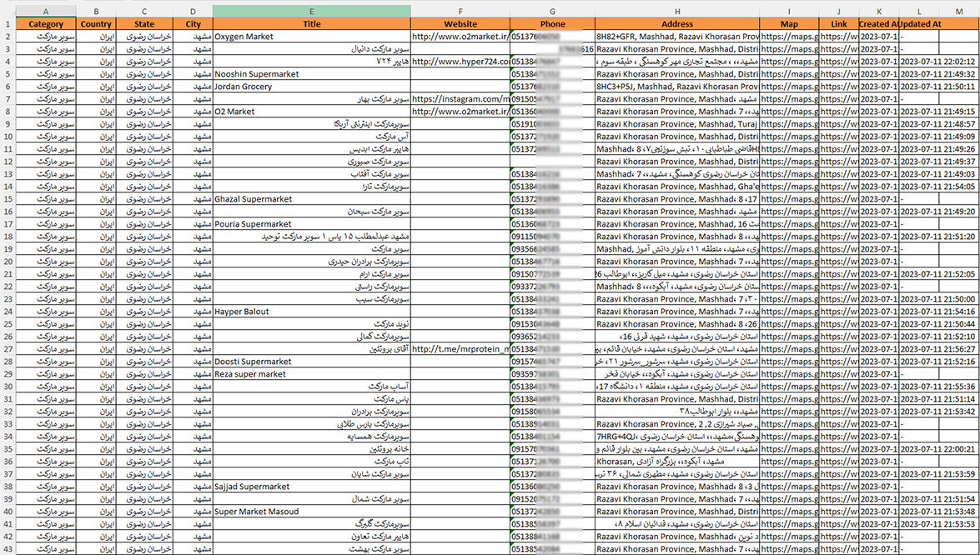Click the Super Market Masoud title cell
The height and width of the screenshot is (555, 980).
pyautogui.click(x=312, y=512)
